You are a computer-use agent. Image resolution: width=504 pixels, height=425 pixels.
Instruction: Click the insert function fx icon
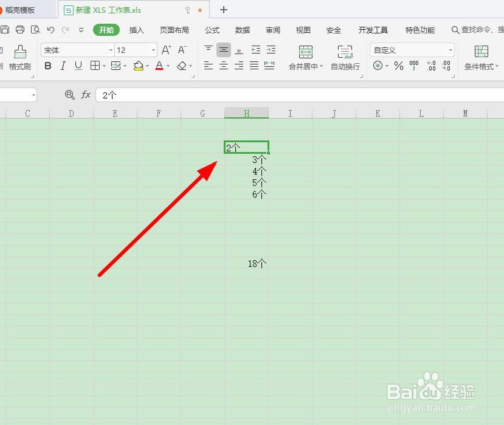pyautogui.click(x=86, y=94)
